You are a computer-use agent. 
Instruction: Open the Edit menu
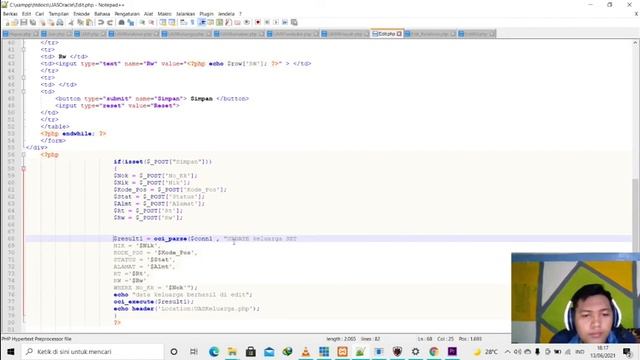coord(27,14)
